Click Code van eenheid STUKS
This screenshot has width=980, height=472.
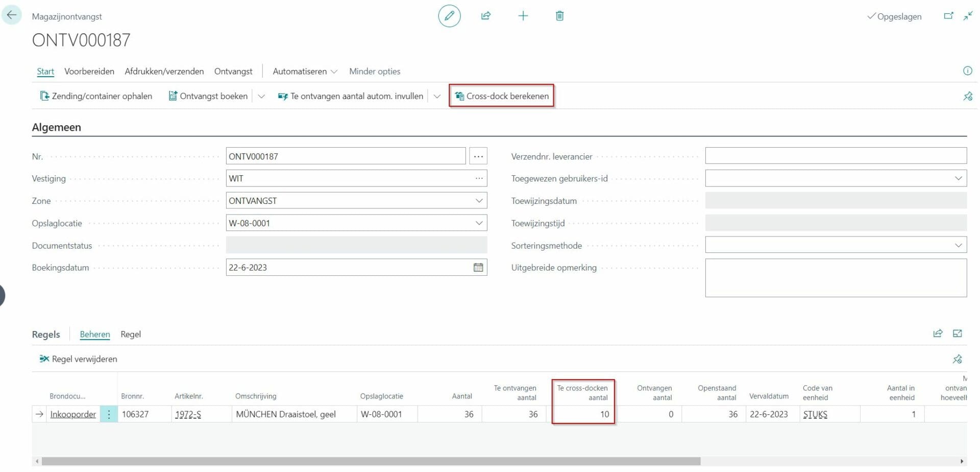coord(829,414)
